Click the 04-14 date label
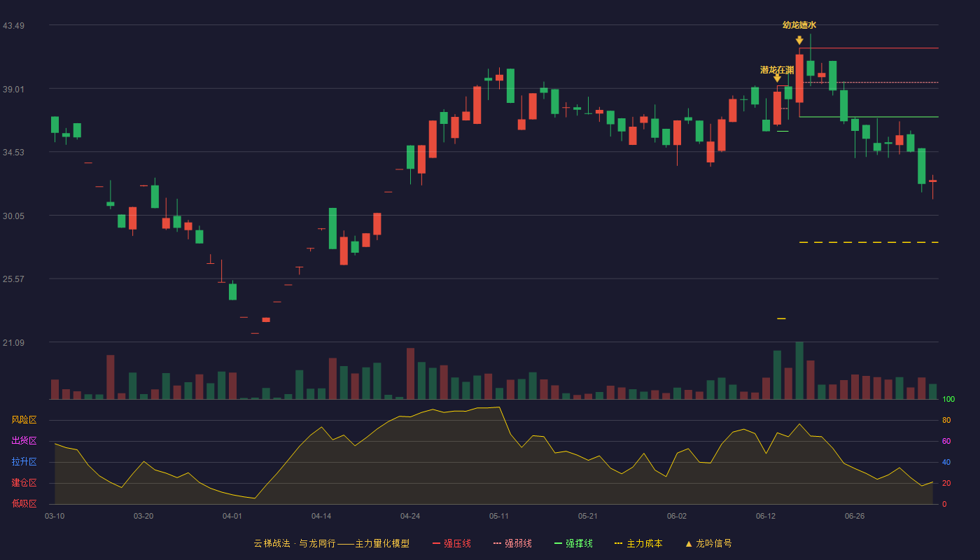The width and height of the screenshot is (980, 560). pos(321,516)
